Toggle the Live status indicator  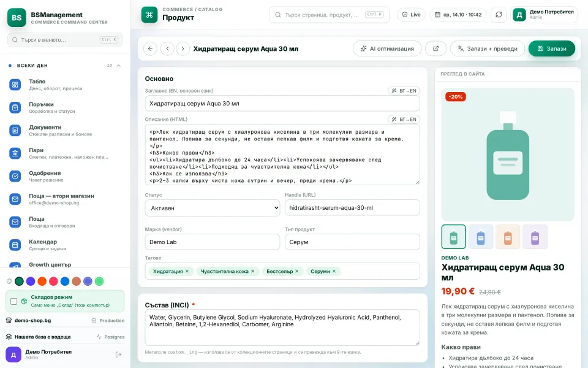click(x=412, y=15)
